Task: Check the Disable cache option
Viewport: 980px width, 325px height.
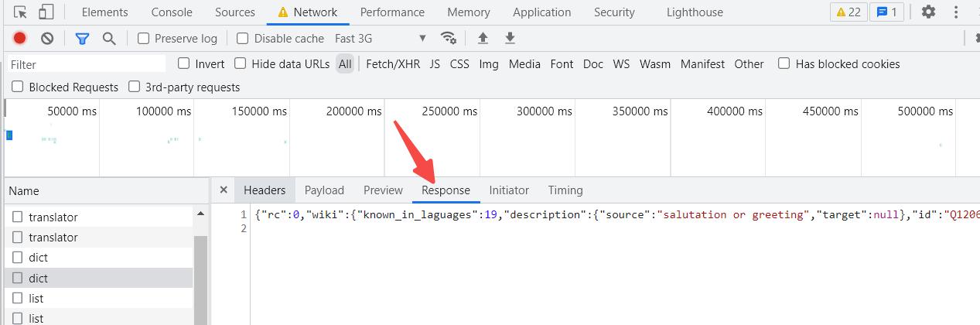Action: [x=243, y=38]
